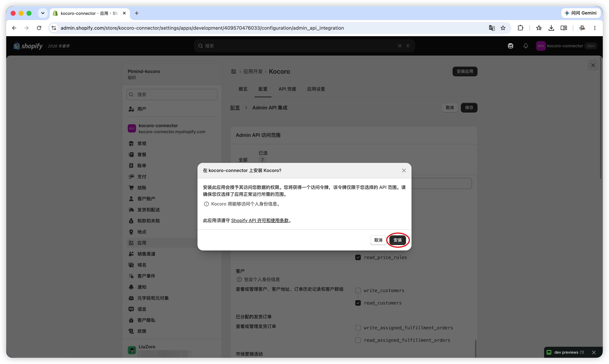Open a new browser tab
Screen dimensions: 609x364
click(x=137, y=13)
